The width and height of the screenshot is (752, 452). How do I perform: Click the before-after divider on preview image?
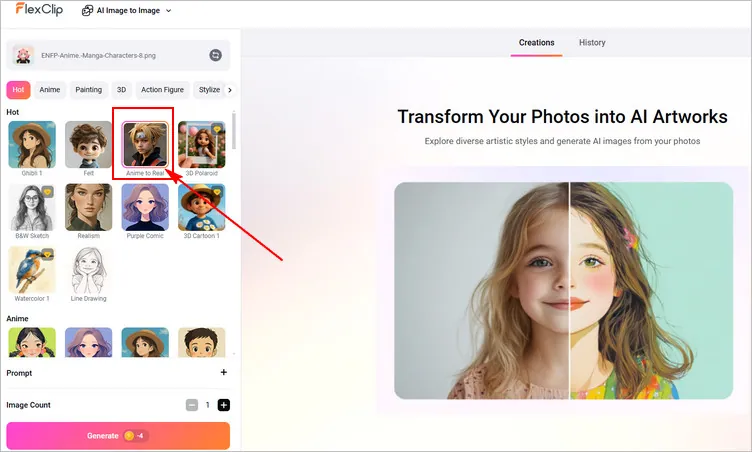[569, 290]
